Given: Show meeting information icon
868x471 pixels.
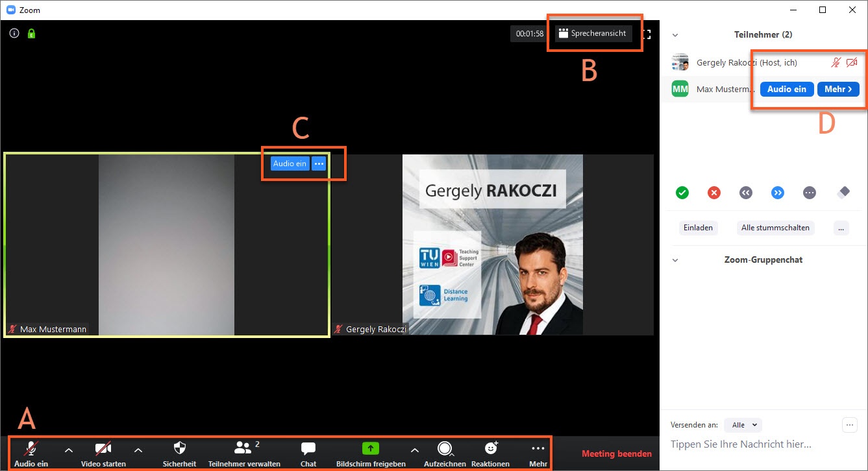Looking at the screenshot, I should pos(14,33).
